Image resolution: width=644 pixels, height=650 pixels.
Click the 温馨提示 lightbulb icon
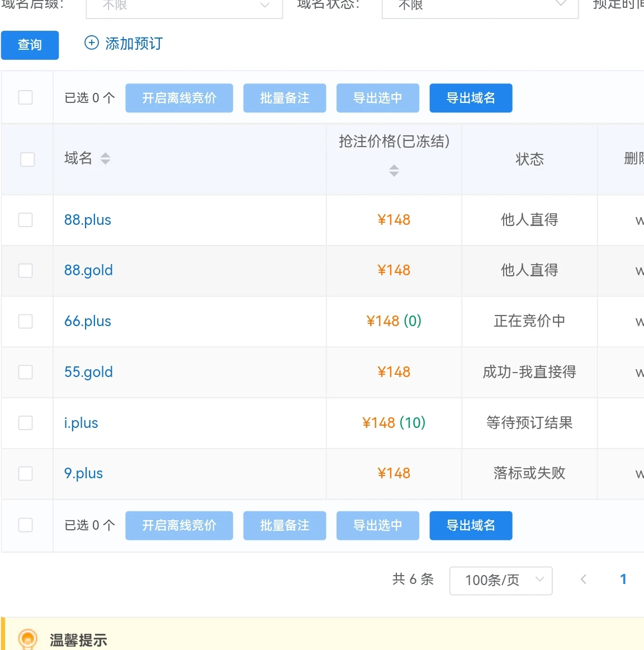pyautogui.click(x=27, y=639)
